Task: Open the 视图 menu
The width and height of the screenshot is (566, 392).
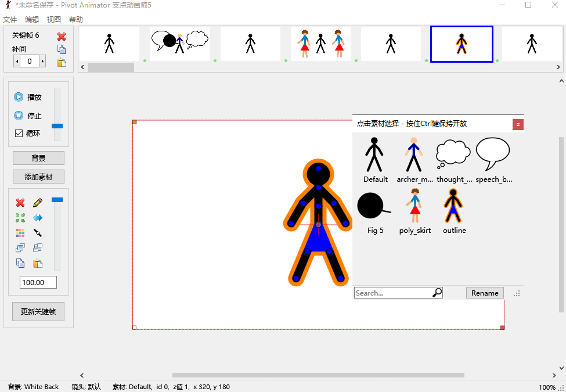Action: coord(53,20)
